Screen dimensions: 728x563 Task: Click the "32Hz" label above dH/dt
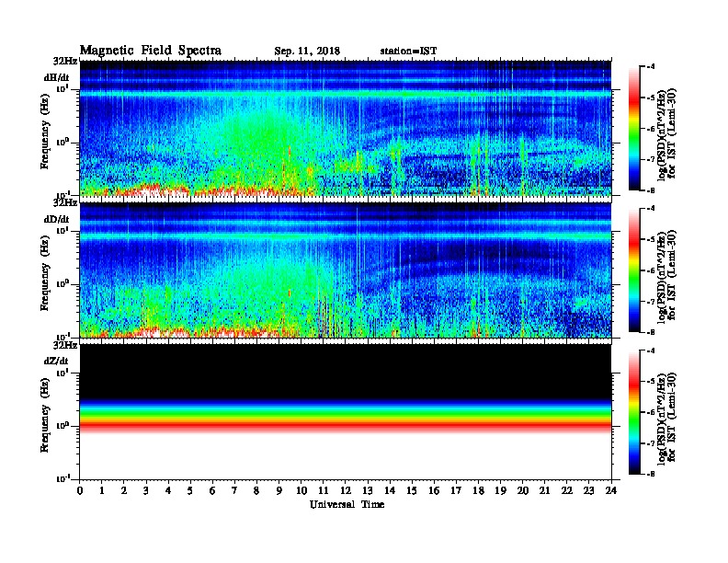coord(65,62)
